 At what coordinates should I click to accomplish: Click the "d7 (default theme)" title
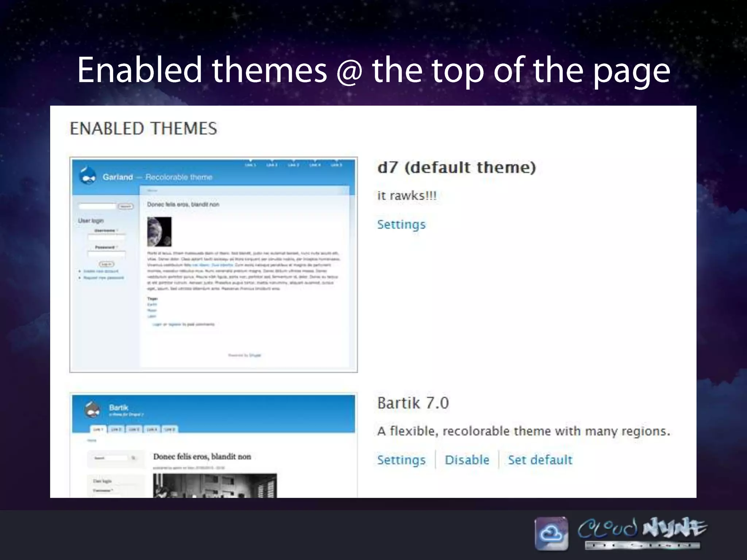(x=456, y=167)
